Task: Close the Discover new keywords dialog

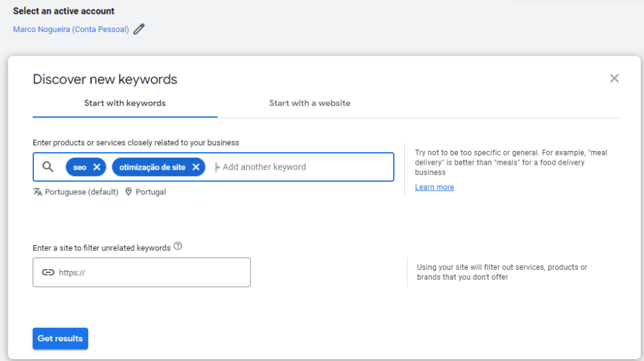Action: click(614, 79)
